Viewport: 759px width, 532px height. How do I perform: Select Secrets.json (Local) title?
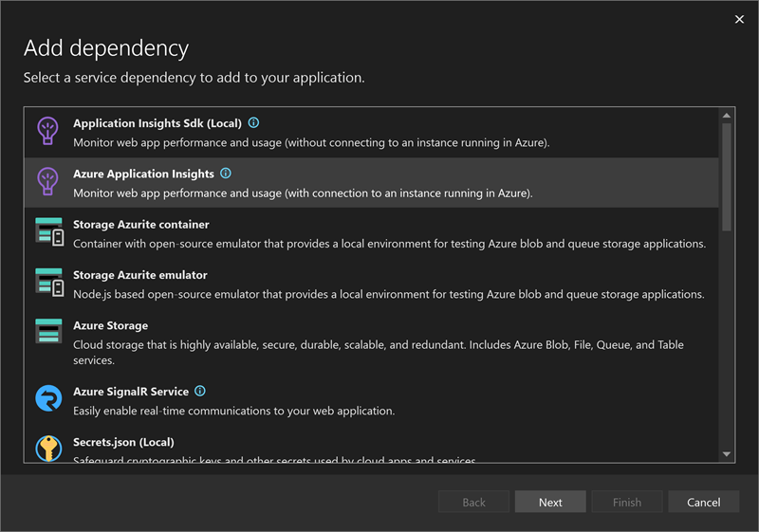point(123,442)
